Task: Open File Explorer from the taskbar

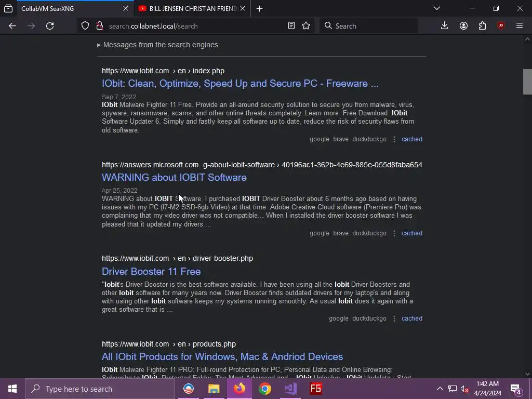Action: coord(214,389)
